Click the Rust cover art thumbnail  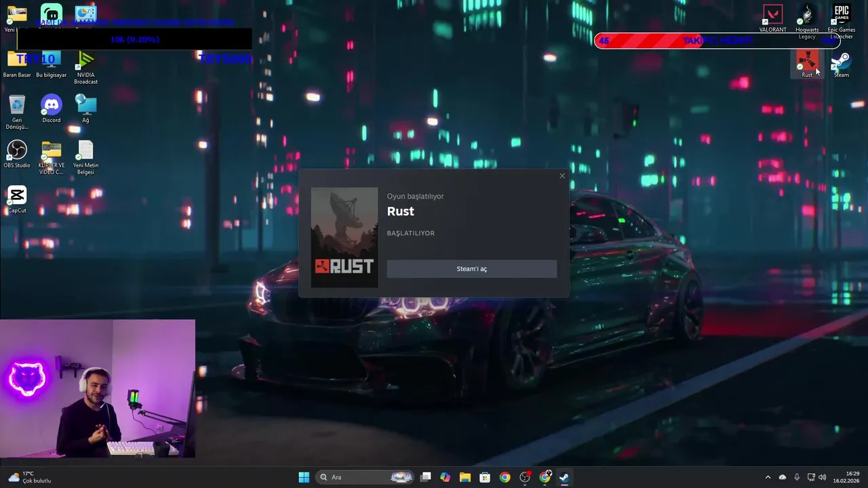[344, 237]
